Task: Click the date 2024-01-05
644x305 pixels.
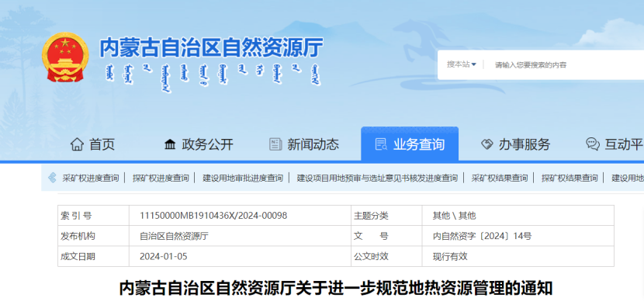Action: coord(164,257)
